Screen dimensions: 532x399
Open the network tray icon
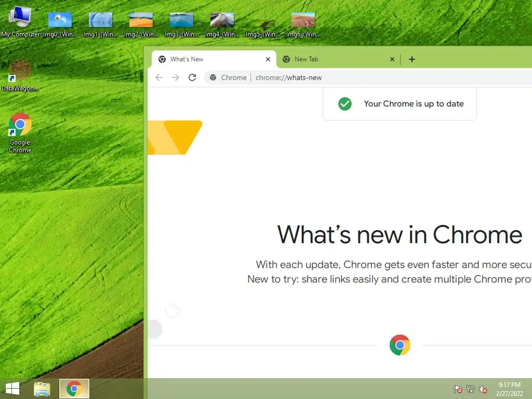pos(471,389)
